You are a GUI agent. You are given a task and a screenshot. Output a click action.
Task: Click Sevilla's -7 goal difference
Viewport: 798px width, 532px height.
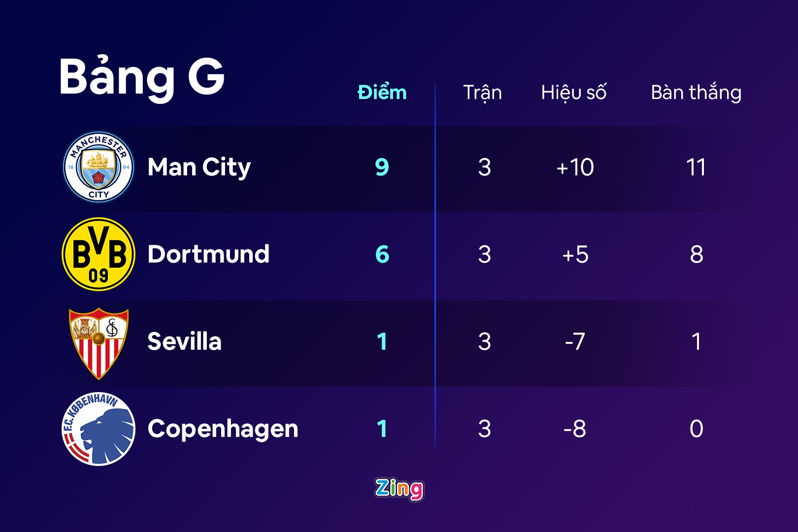tap(575, 341)
